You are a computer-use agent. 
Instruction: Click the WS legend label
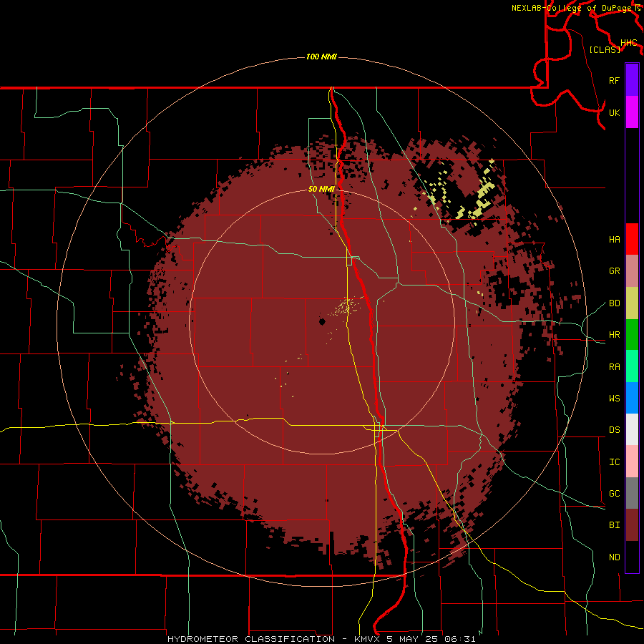(x=614, y=399)
